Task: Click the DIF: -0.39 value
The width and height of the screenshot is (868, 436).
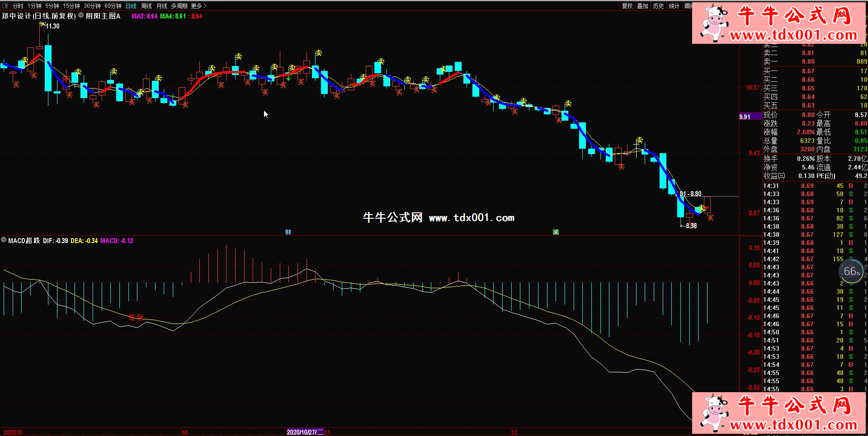Action: click(x=55, y=241)
